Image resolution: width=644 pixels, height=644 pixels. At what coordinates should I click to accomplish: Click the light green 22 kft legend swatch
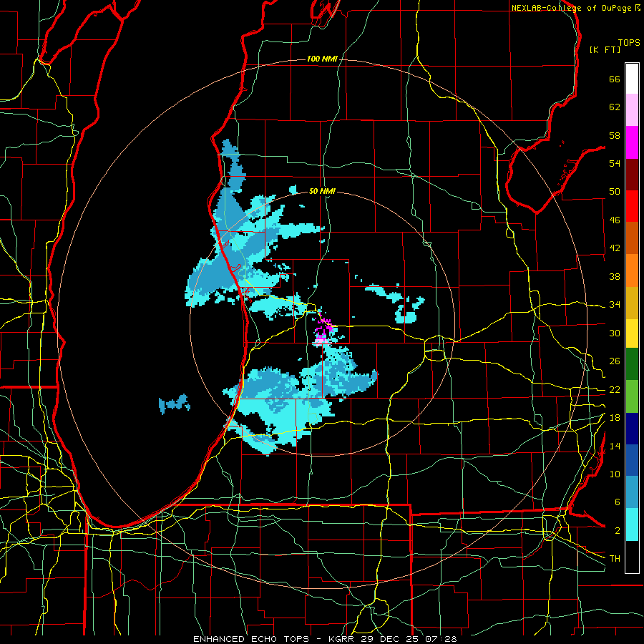[x=632, y=396]
